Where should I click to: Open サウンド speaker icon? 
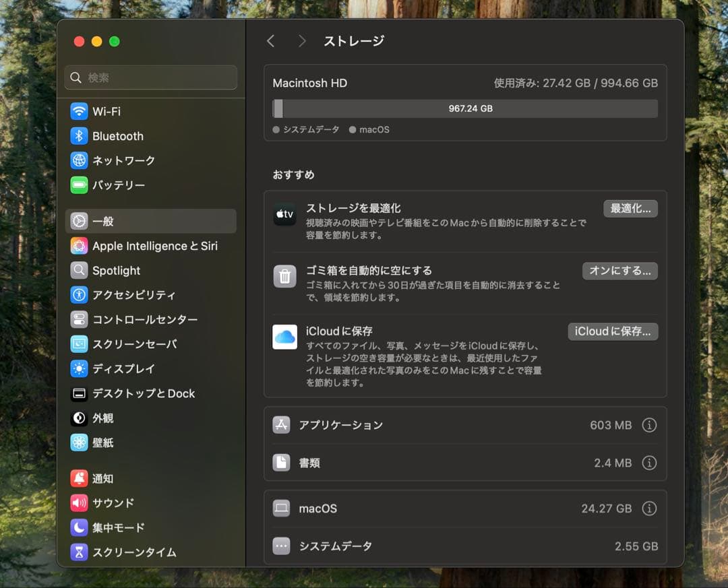(x=79, y=502)
